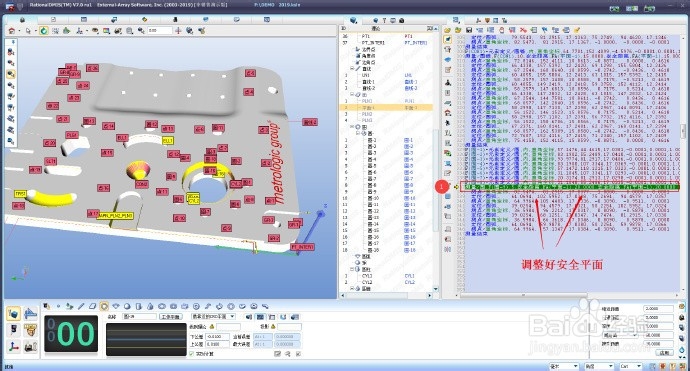Click the pin icon atop left vertical toolbar
The height and width of the screenshot is (371, 690).
(13, 42)
